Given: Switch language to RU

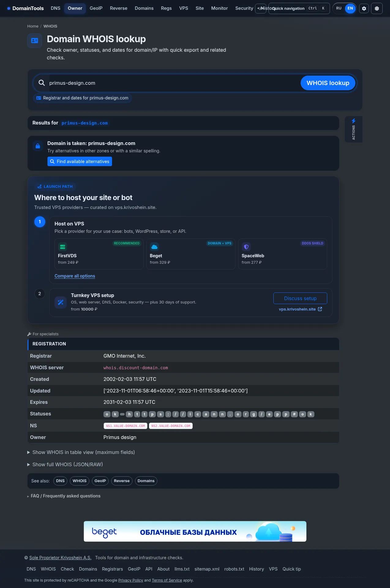Looking at the screenshot, I should pyautogui.click(x=339, y=8).
